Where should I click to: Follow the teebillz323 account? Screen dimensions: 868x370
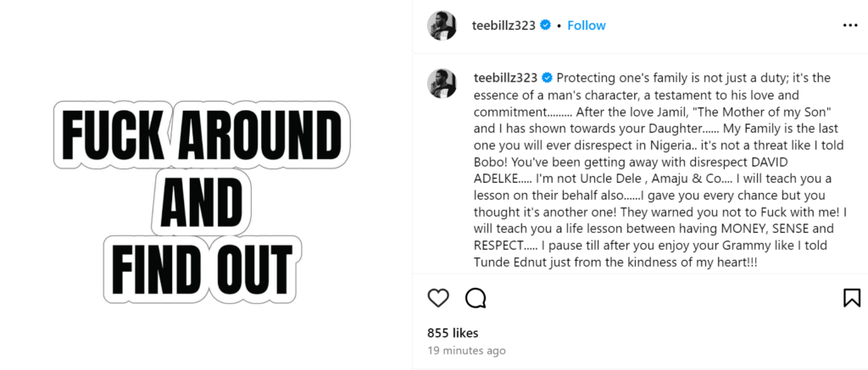[587, 25]
